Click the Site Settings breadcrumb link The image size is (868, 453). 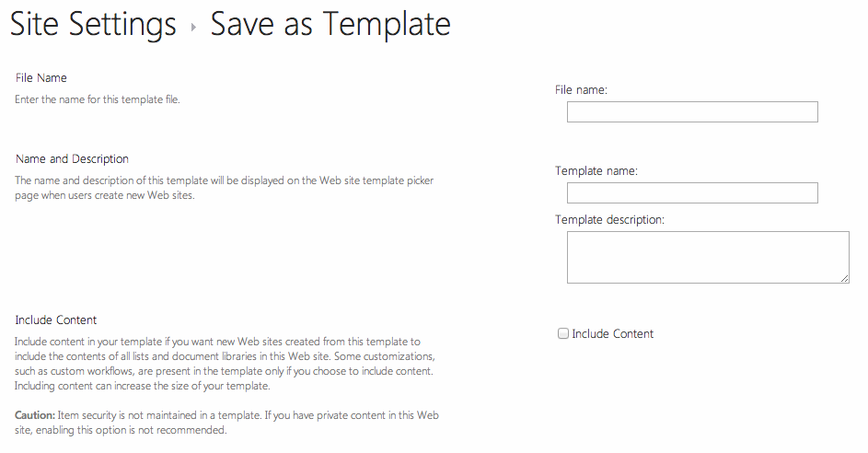(92, 25)
